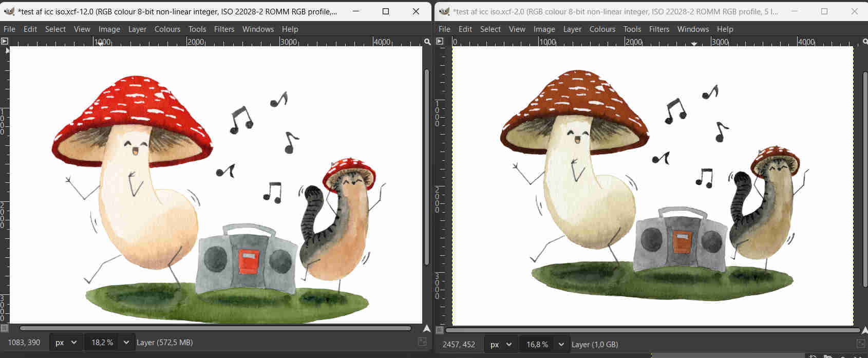Toggle Quick Mask in the left image window
The width and height of the screenshot is (868, 358).
coord(5,328)
